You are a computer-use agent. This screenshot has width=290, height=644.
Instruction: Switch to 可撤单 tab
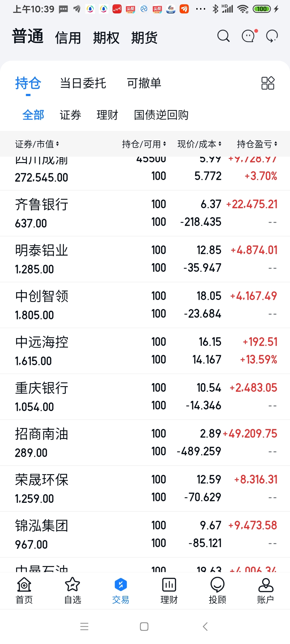pyautogui.click(x=144, y=83)
